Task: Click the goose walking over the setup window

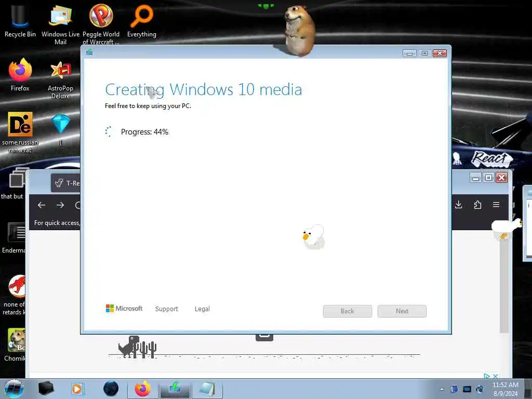Action: click(x=313, y=237)
